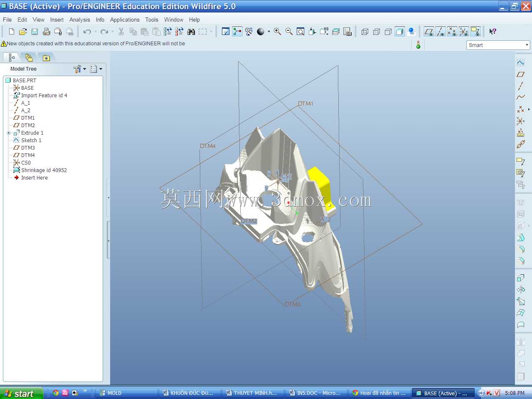Toggle spin center display

click(237, 32)
